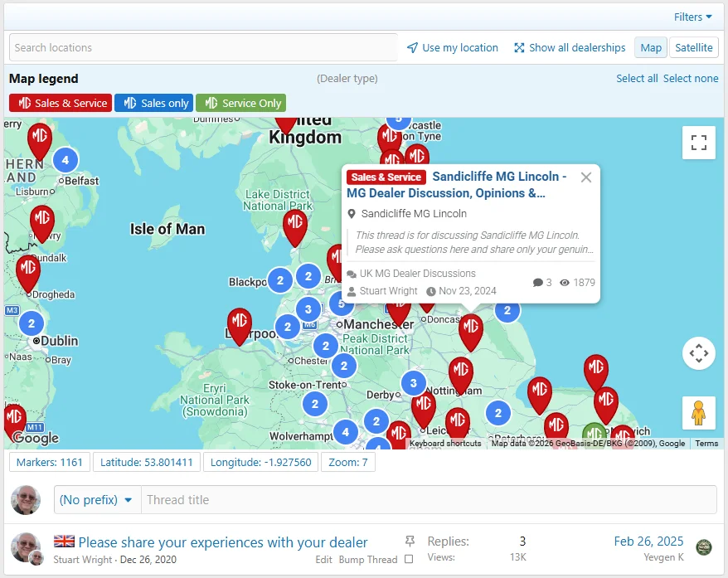728x578 pixels.
Task: Click cluster marker 3 near Derby
Action: coord(413,383)
